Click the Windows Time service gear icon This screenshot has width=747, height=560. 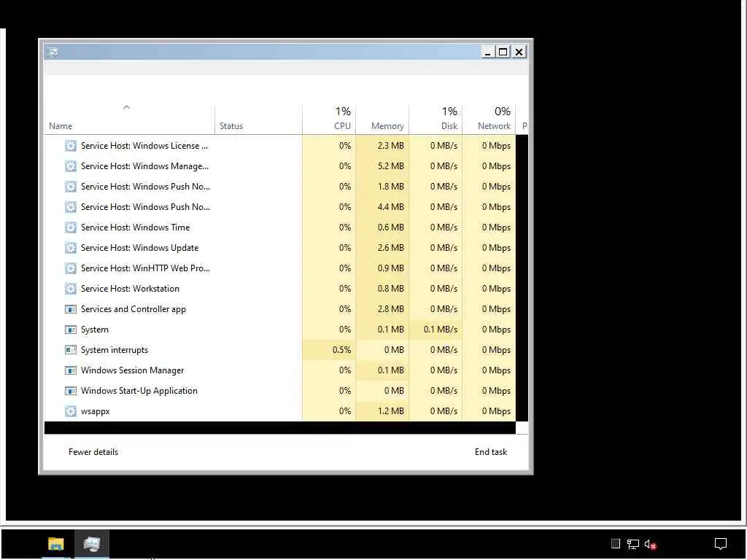click(71, 227)
